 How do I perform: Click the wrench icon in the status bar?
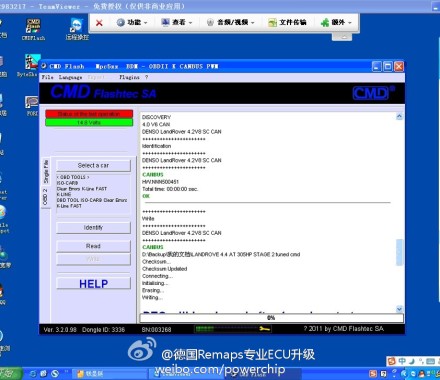point(264,329)
